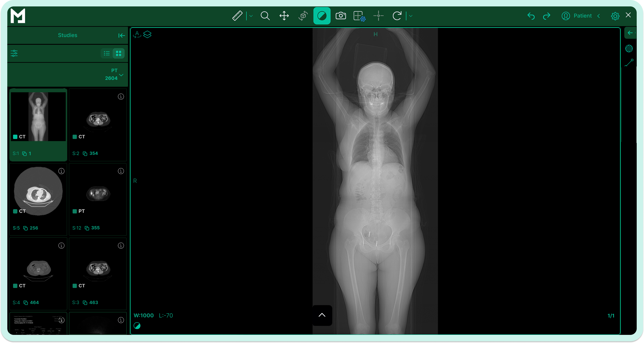
Task: Collapse the PT 2604 study chevron
Action: (121, 75)
